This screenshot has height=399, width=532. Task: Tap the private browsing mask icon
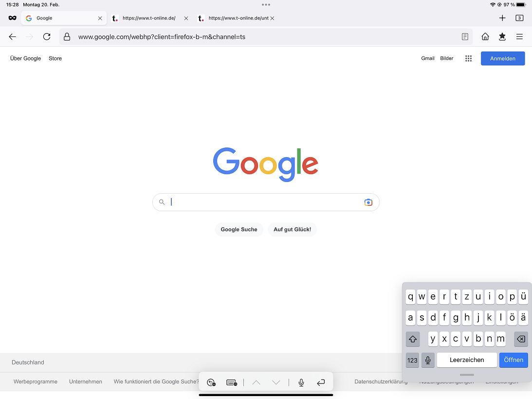coord(13,18)
